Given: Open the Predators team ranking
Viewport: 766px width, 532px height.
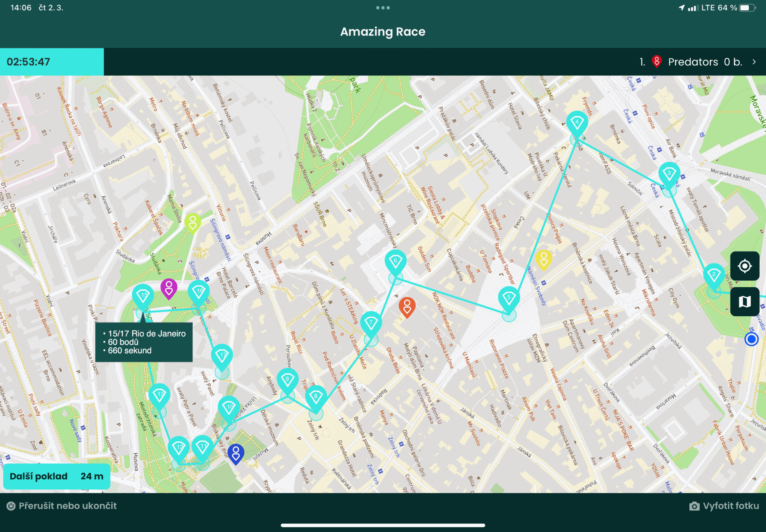Looking at the screenshot, I should 698,62.
